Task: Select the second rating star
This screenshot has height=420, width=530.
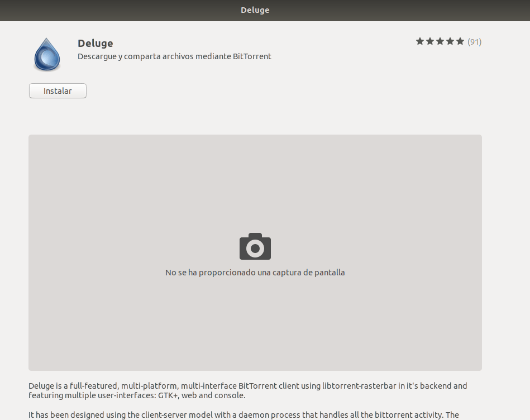Action: pos(430,41)
